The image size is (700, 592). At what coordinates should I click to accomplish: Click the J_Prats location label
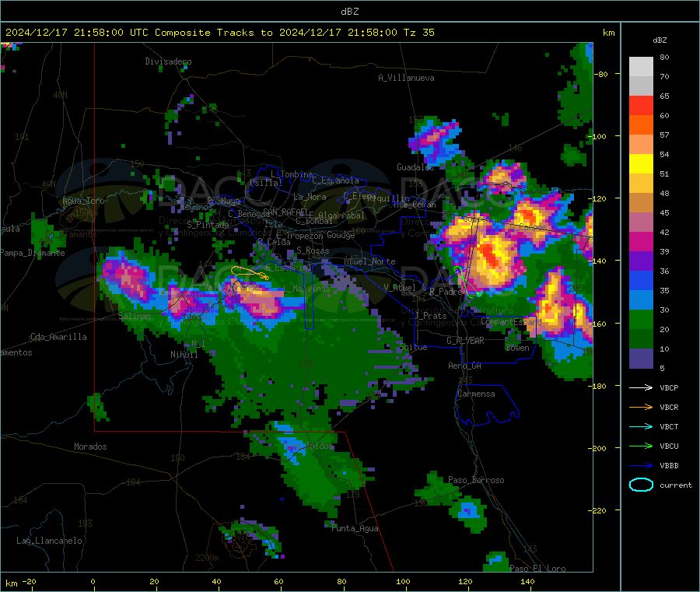pos(430,315)
